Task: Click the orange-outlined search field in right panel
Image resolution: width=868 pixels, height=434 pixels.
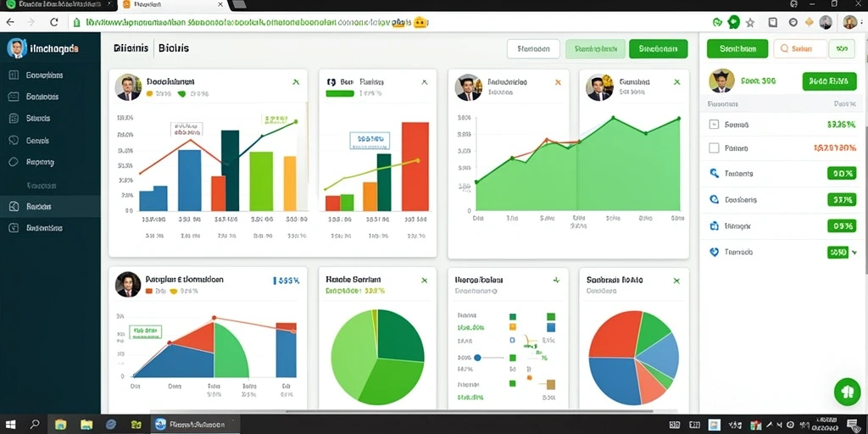Action: pyautogui.click(x=800, y=48)
